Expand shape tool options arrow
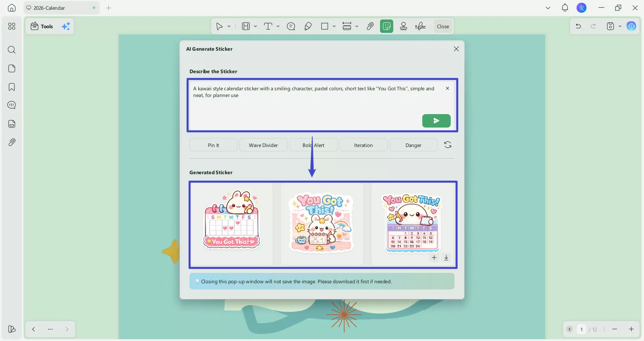Screen dimensions: 644x341 [334, 26]
